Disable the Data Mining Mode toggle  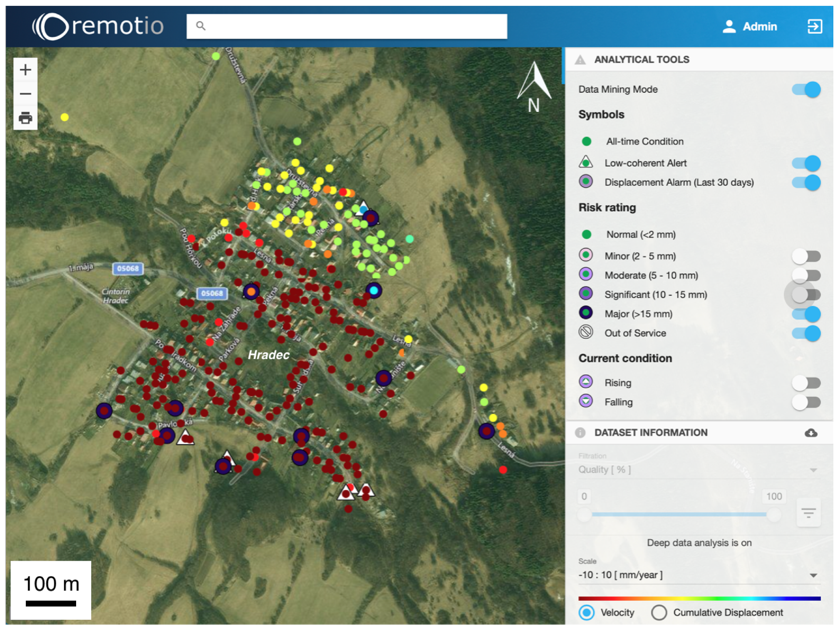tap(805, 89)
